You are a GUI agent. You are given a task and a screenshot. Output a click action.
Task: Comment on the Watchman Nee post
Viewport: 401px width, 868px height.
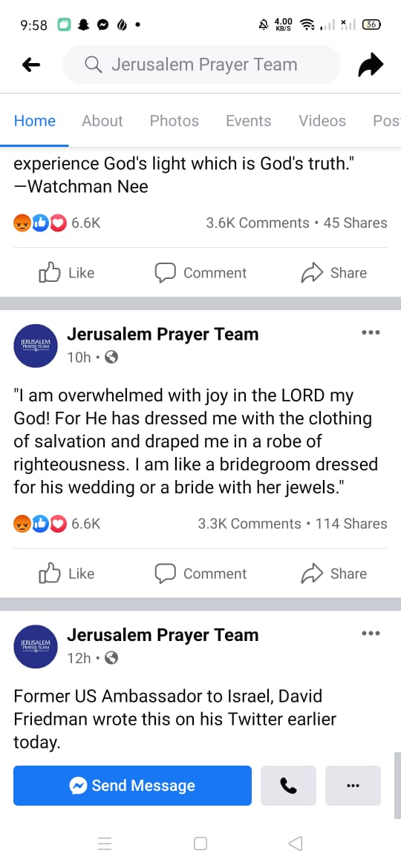click(200, 273)
